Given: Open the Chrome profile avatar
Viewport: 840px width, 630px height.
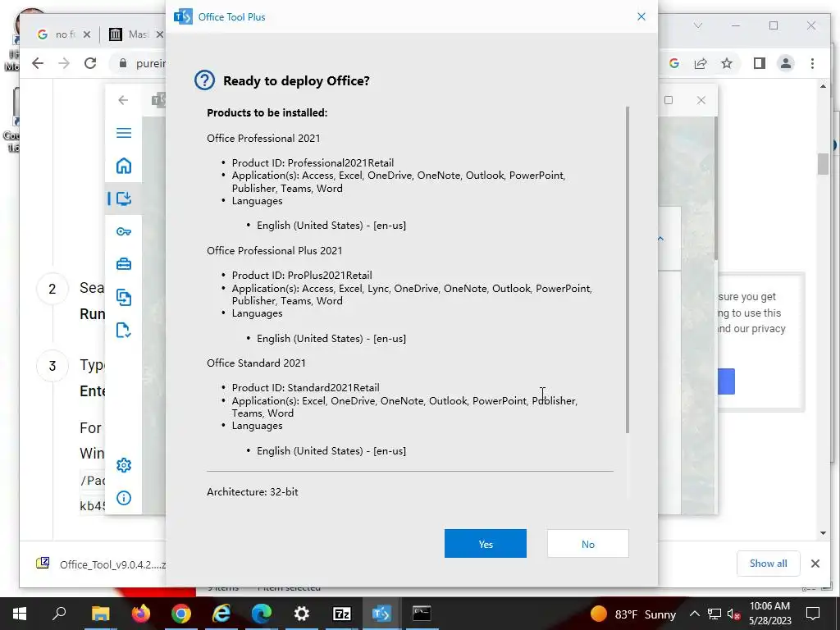Looking at the screenshot, I should coord(786,63).
